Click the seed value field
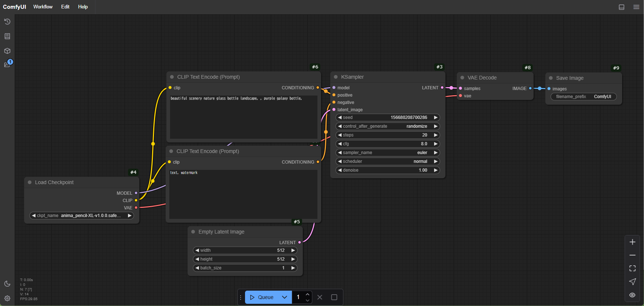 click(388, 117)
